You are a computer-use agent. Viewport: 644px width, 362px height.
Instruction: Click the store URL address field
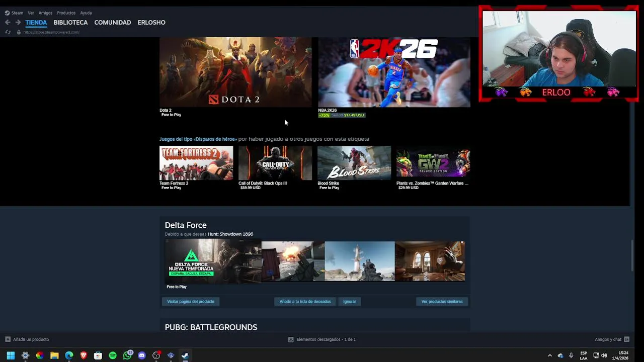tap(51, 32)
